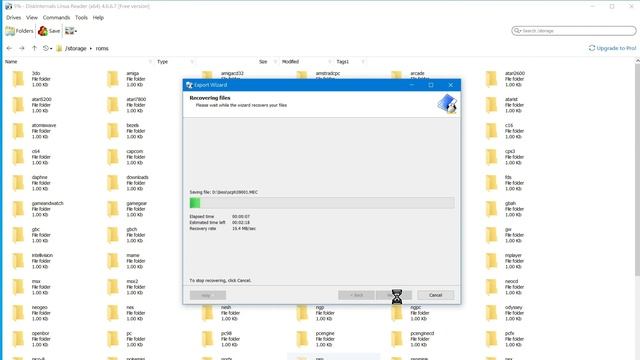The height and width of the screenshot is (360, 640).
Task: Click the gbc folder name
Action: 36,229
